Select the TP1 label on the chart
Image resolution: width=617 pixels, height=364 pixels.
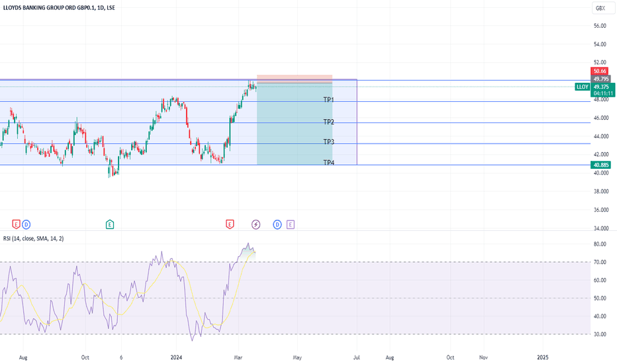click(x=328, y=100)
